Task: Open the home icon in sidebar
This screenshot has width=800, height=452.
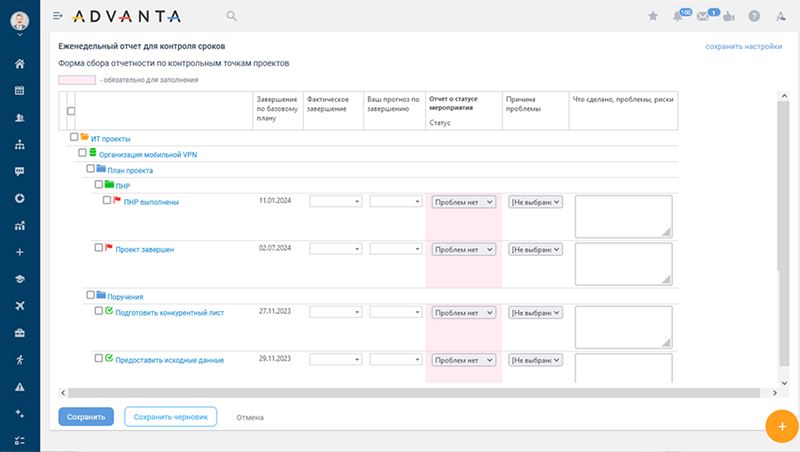Action: click(x=19, y=64)
